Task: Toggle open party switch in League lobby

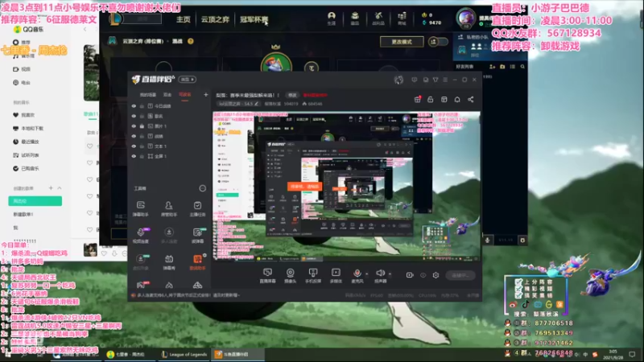Action: 438,42
